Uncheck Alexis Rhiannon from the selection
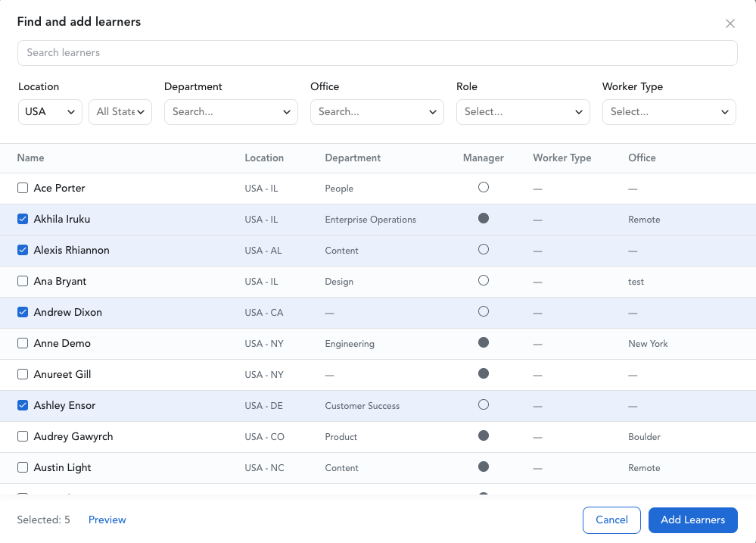Viewport: 756px width, 543px height. [23, 250]
